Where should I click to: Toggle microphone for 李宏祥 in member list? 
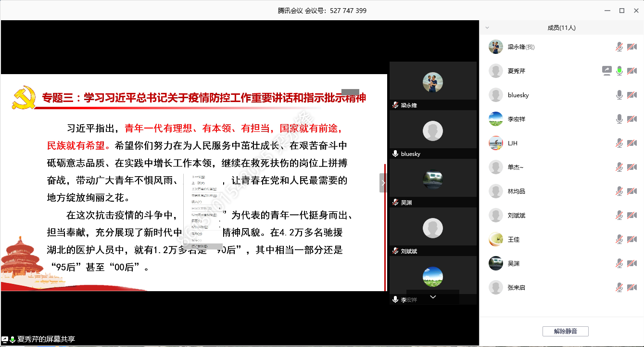pyautogui.click(x=619, y=119)
